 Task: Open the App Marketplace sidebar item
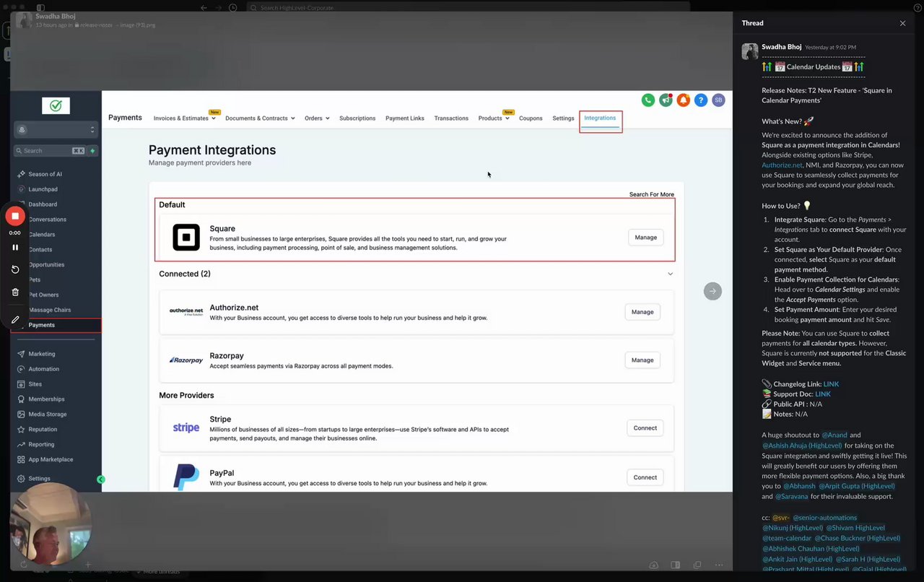pos(51,459)
